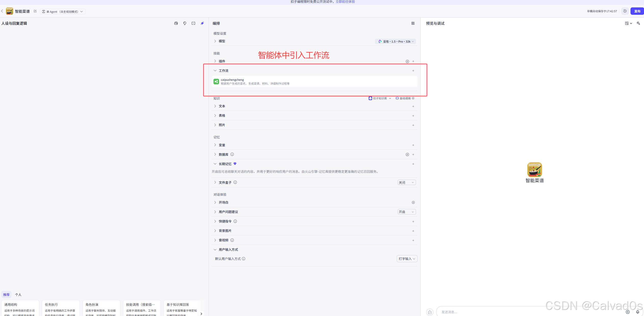644x316 pixels.
Task: Click the blue 发布 button
Action: pyautogui.click(x=637, y=11)
